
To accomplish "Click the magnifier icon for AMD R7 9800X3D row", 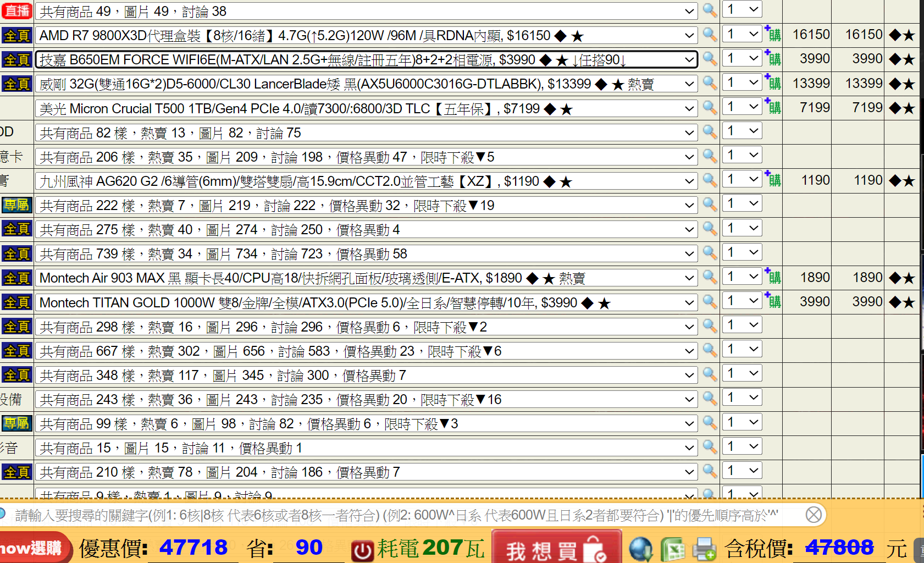I will [x=710, y=35].
